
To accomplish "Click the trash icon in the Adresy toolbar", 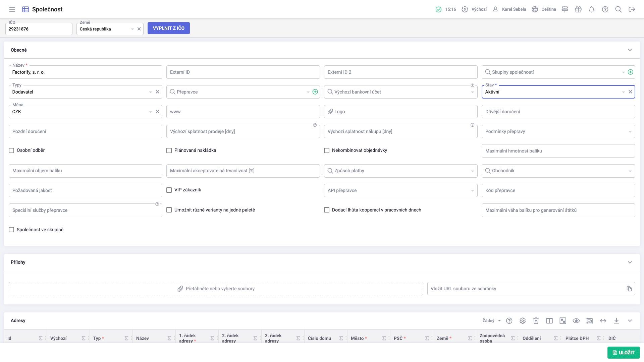I will point(536,321).
